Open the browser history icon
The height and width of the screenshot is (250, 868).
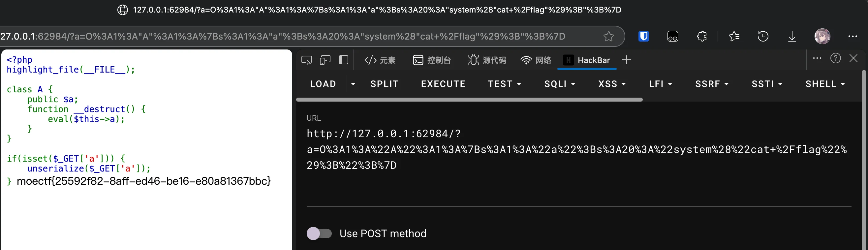763,36
